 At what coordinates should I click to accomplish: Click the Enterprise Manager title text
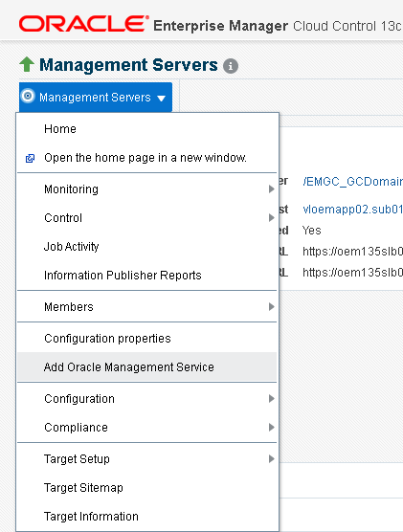(221, 26)
